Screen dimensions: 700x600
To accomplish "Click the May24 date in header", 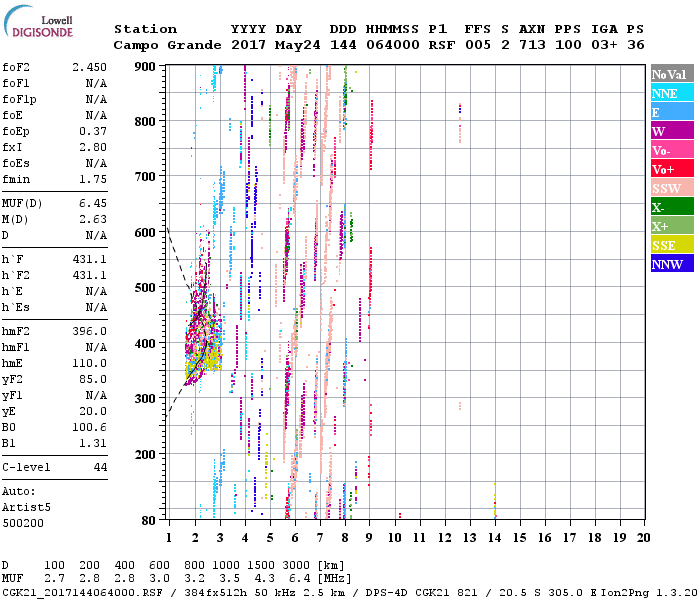I will [297, 45].
